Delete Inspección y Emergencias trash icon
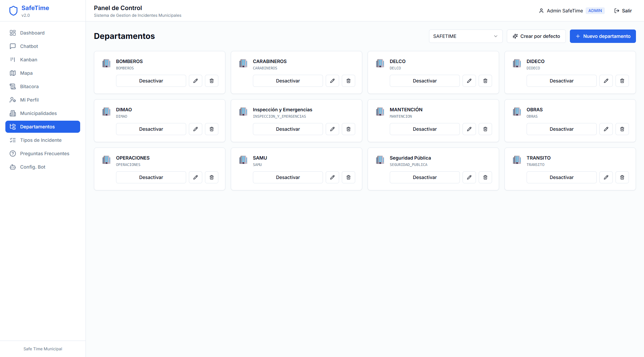This screenshot has width=644, height=357. coord(348,129)
